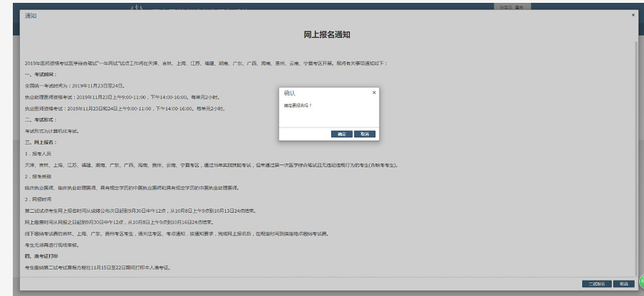
Task: Click the 一、考试时间 section heading
Action: coord(40,74)
